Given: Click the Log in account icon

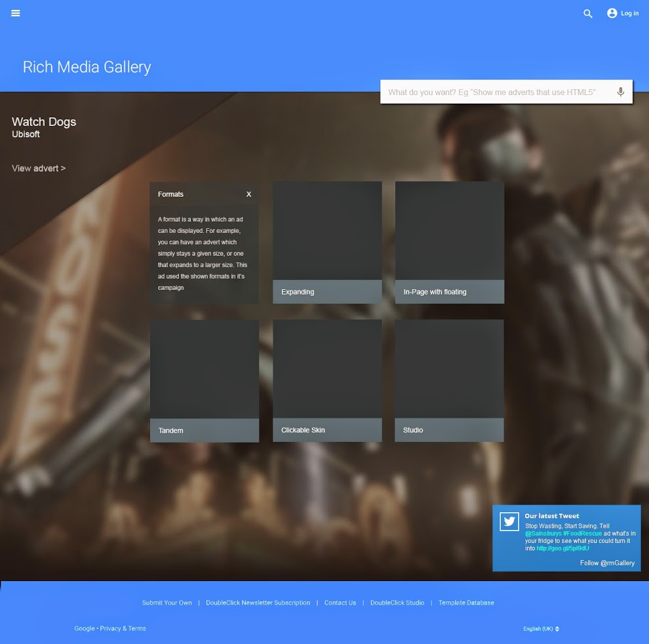Looking at the screenshot, I should 612,13.
